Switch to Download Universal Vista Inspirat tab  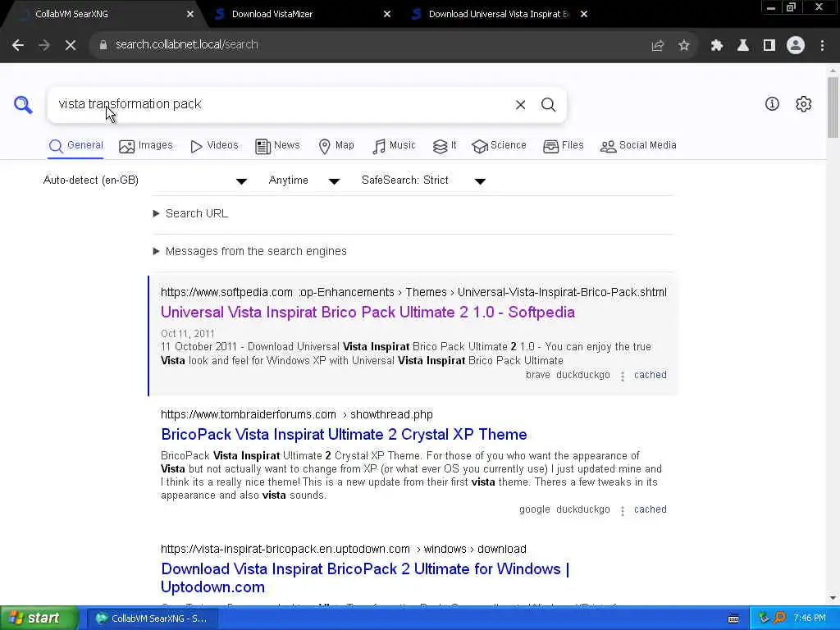coord(498,15)
